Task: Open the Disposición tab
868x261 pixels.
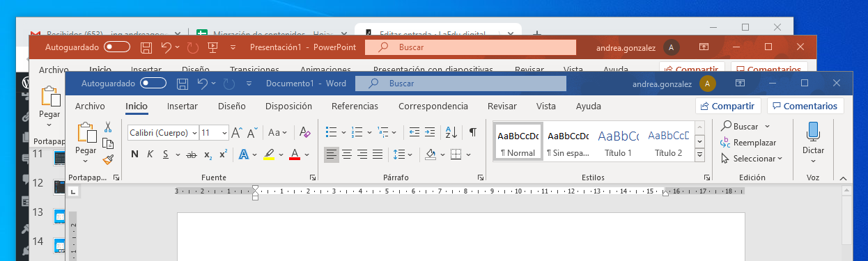Action: point(288,106)
